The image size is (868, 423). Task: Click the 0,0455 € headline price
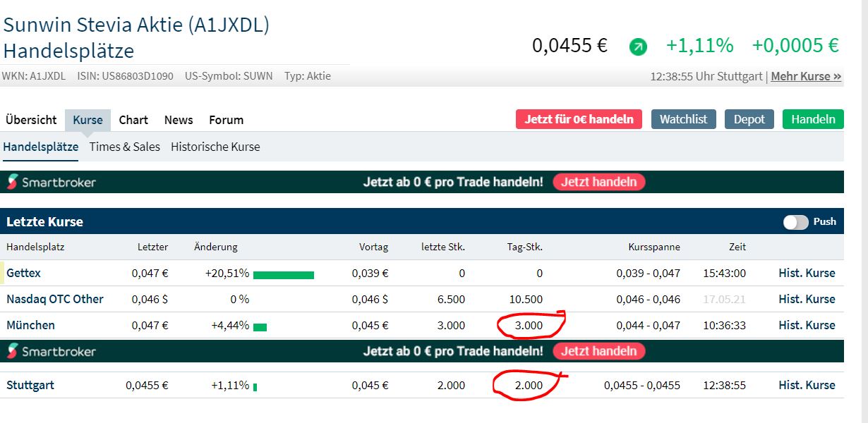pos(569,46)
